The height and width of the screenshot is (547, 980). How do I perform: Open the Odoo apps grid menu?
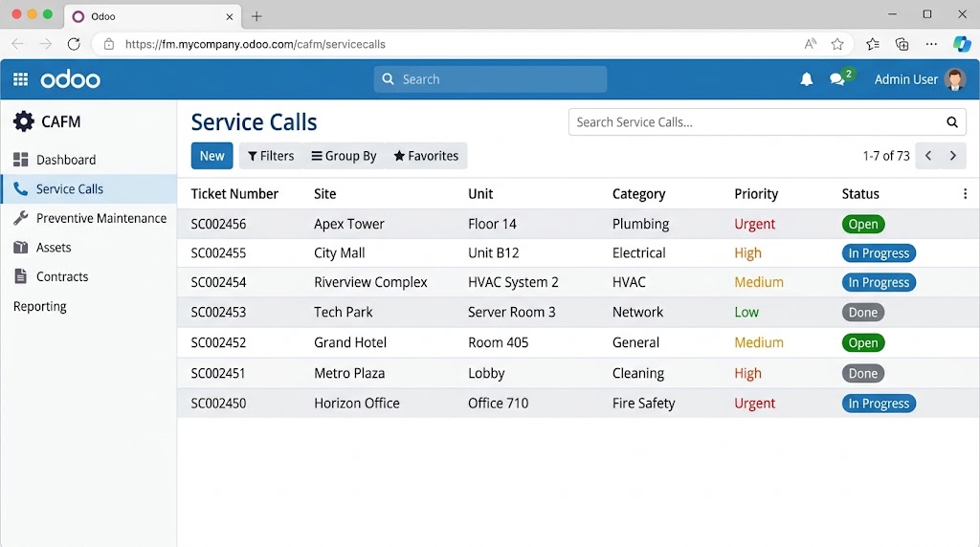pos(21,79)
